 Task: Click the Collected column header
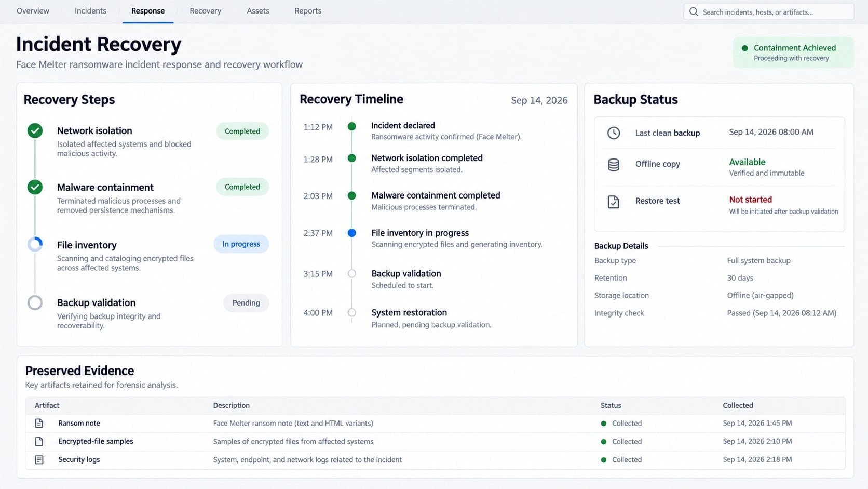738,405
